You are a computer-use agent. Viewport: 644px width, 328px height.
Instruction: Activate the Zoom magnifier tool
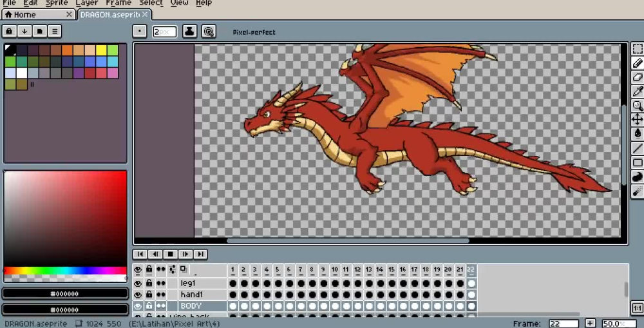click(x=638, y=105)
